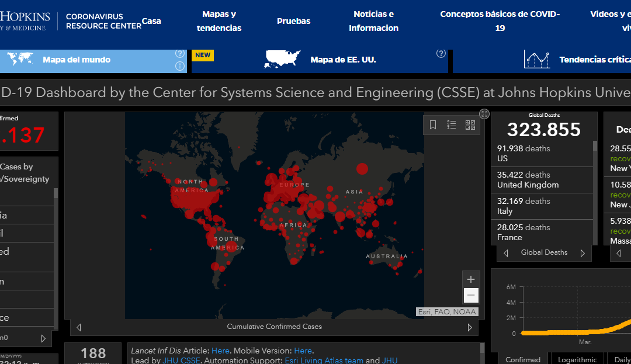631x364 pixels.
Task: Open the Pruebas navigation item
Action: (293, 21)
